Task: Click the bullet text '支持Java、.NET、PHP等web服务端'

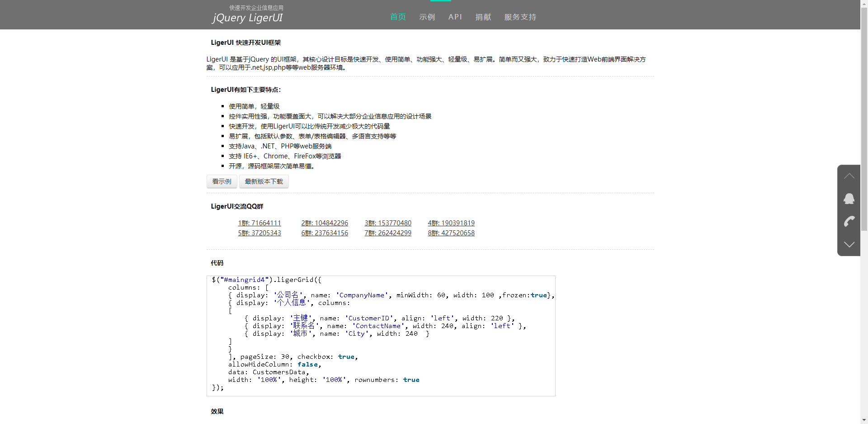Action: pyautogui.click(x=280, y=146)
